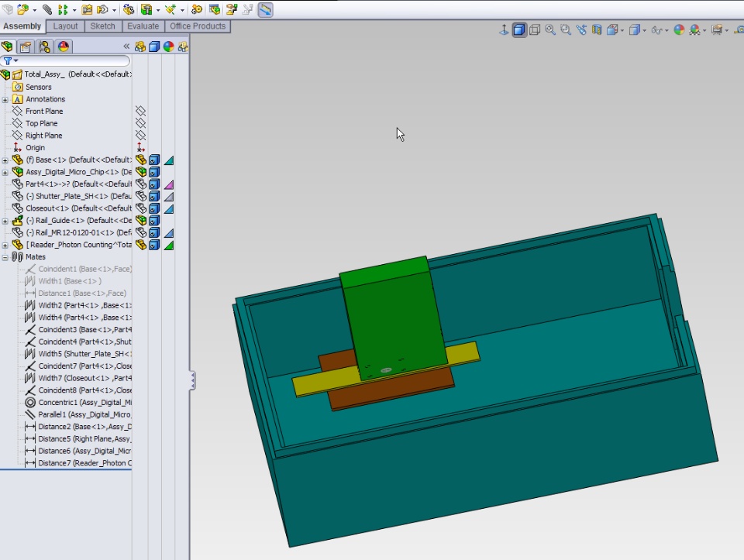Screen dimensions: 744x560
Task: Collapse the Mates folder
Action: [5, 257]
